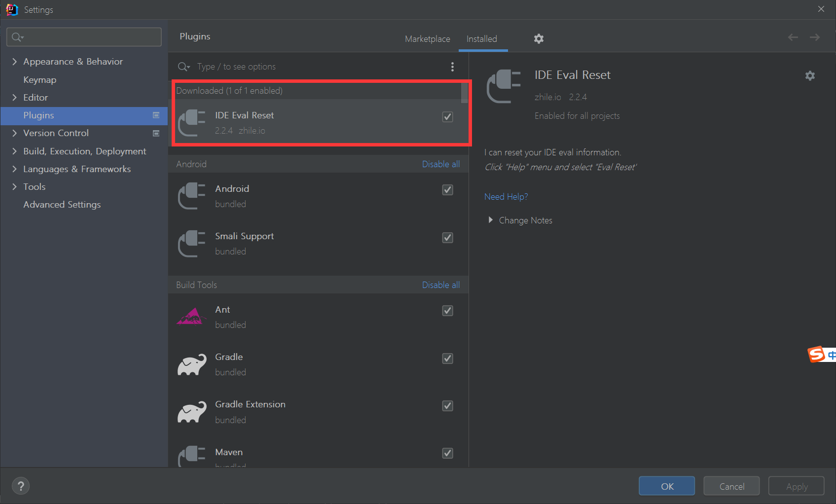Viewport: 836px width, 504px height.
Task: Click OK to confirm settings
Action: 667,486
